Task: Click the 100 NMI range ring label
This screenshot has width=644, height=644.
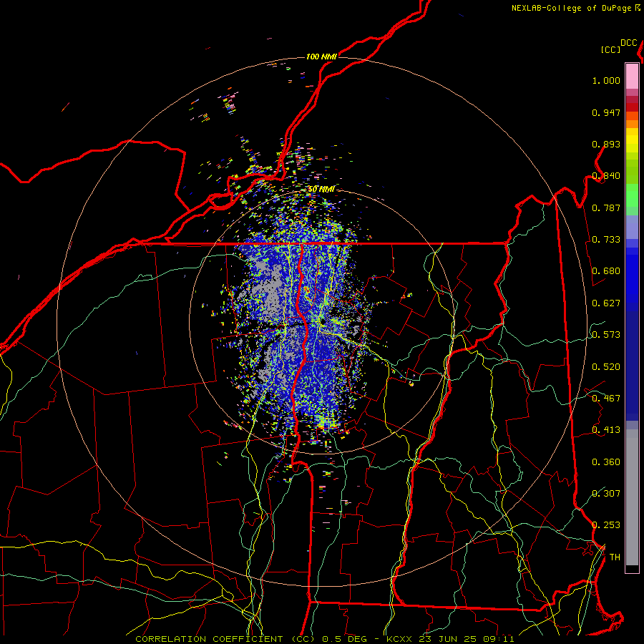Action: click(x=321, y=57)
